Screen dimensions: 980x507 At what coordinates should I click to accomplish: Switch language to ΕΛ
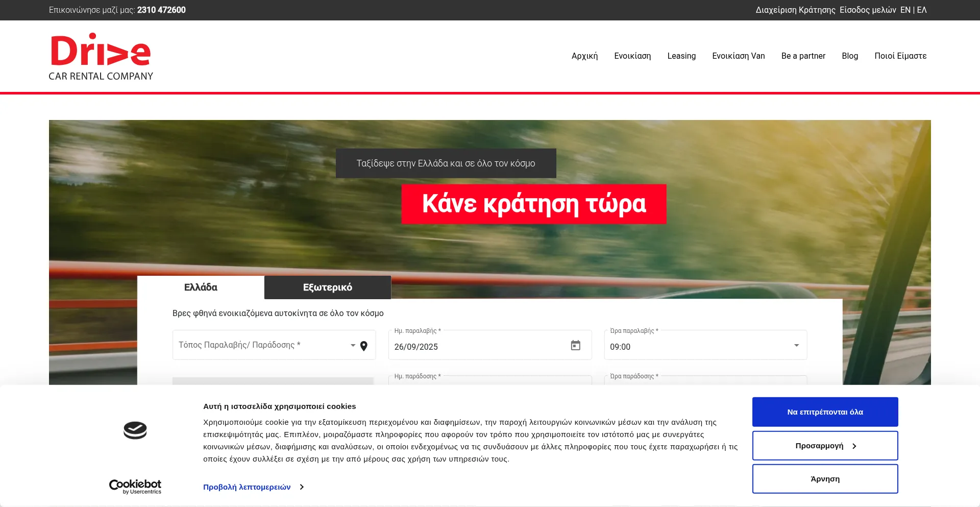(x=922, y=10)
